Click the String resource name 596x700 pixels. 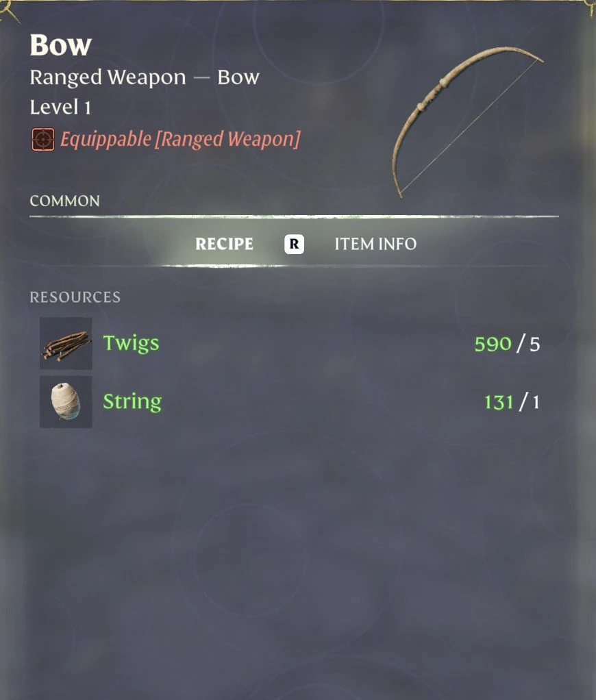tap(132, 402)
